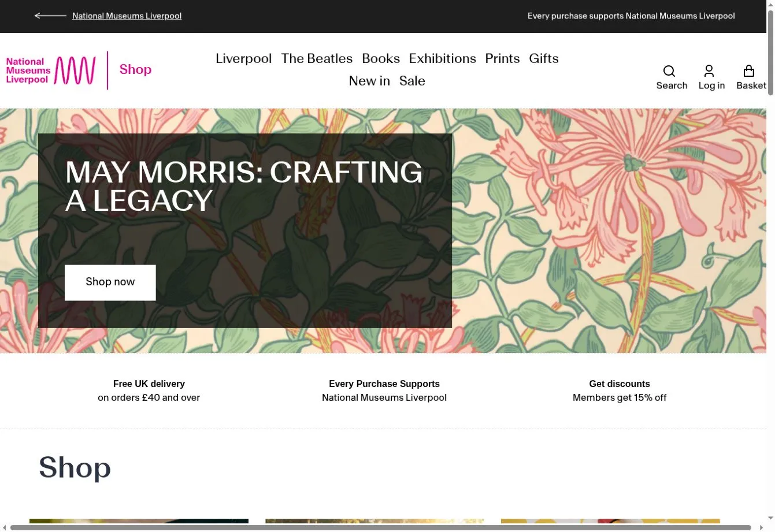Click the Every purchase supports banner text
The height and width of the screenshot is (532, 775).
tap(631, 16)
